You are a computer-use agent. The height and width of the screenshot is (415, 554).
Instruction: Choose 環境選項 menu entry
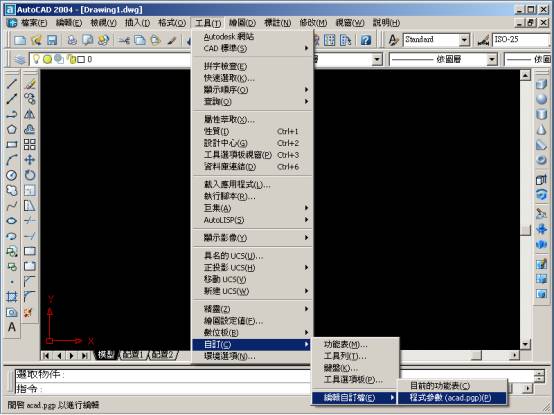[252, 356]
